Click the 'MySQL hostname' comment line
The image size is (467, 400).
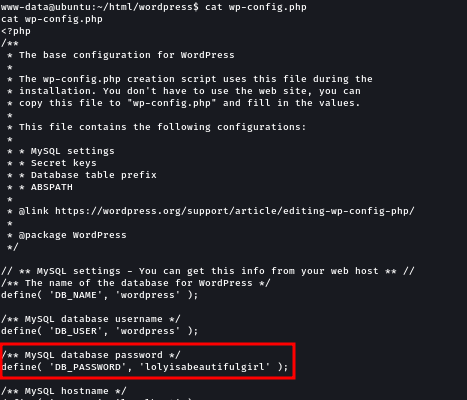64,391
